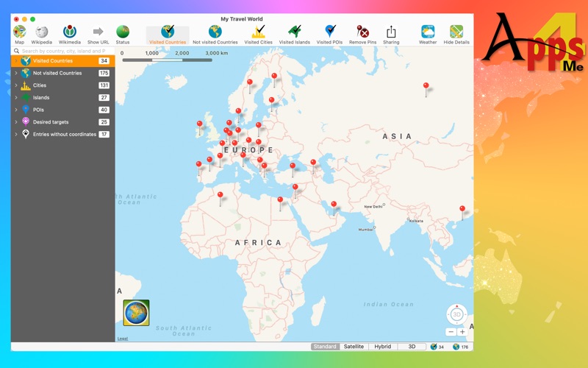Open the Sharing toolbar button
This screenshot has height=368, width=588.
[391, 35]
